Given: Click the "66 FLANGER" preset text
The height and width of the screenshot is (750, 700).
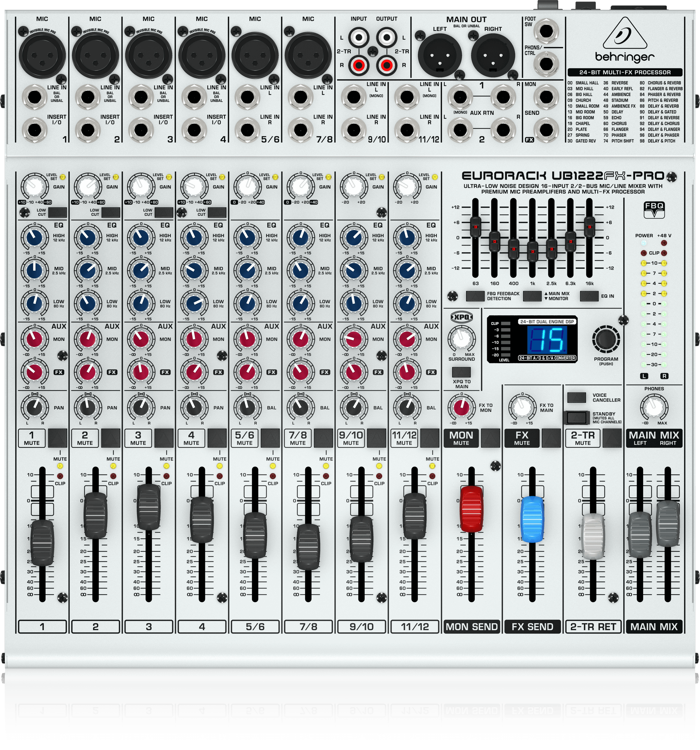Looking at the screenshot, I should (x=616, y=129).
